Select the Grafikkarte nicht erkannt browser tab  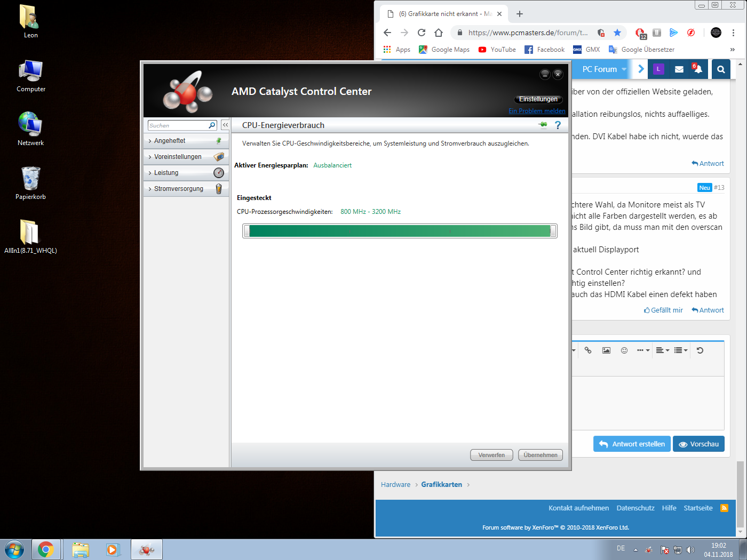443,14
